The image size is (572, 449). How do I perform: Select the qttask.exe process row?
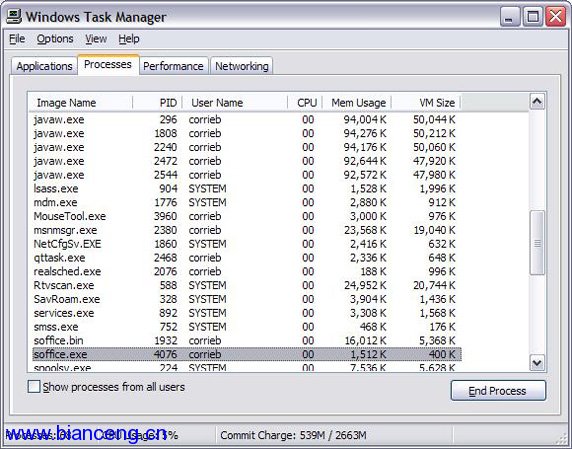[x=247, y=258]
